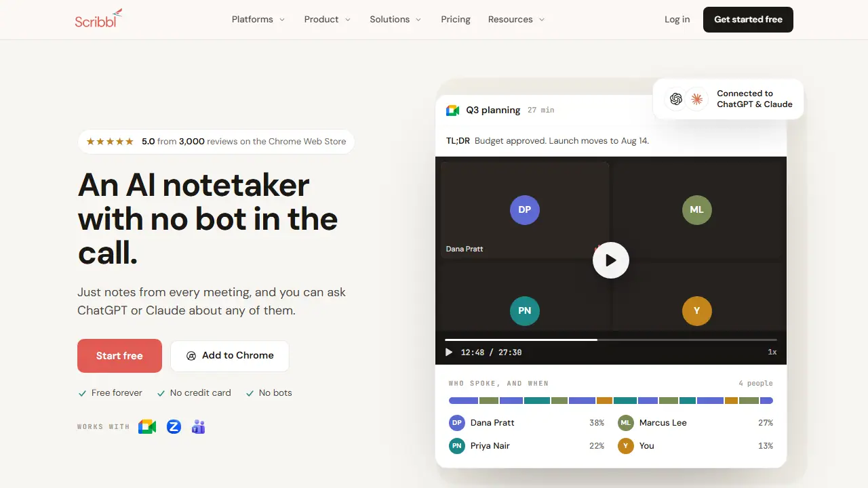Click the Google Meet icon beside Q3 planning
Image resolution: width=868 pixels, height=488 pixels.
pyautogui.click(x=452, y=110)
